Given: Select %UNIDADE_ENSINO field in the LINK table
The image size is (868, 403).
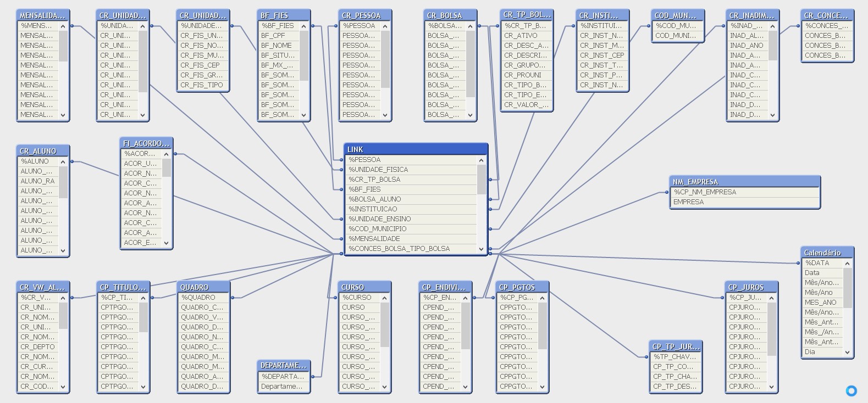Looking at the screenshot, I should click(x=411, y=219).
